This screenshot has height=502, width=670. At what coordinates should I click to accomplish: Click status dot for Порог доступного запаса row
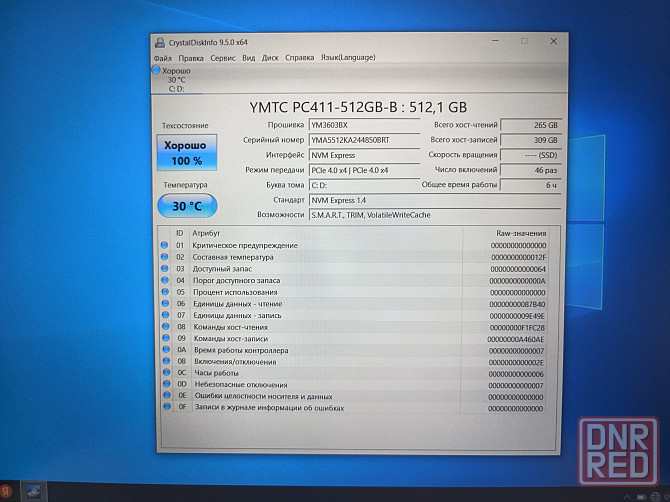coord(165,280)
